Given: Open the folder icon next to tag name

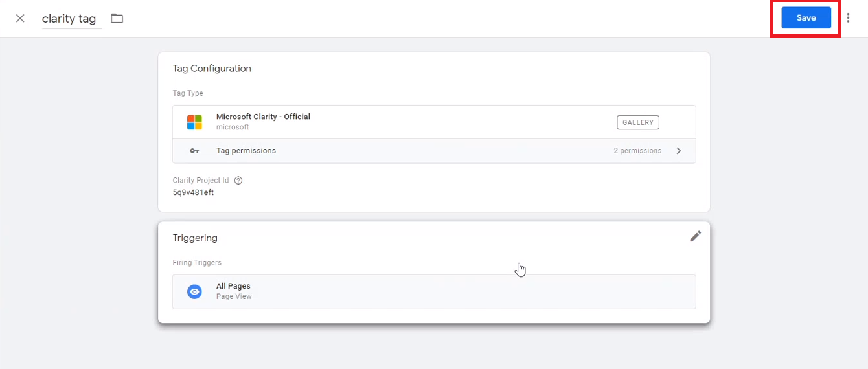Looking at the screenshot, I should (117, 18).
